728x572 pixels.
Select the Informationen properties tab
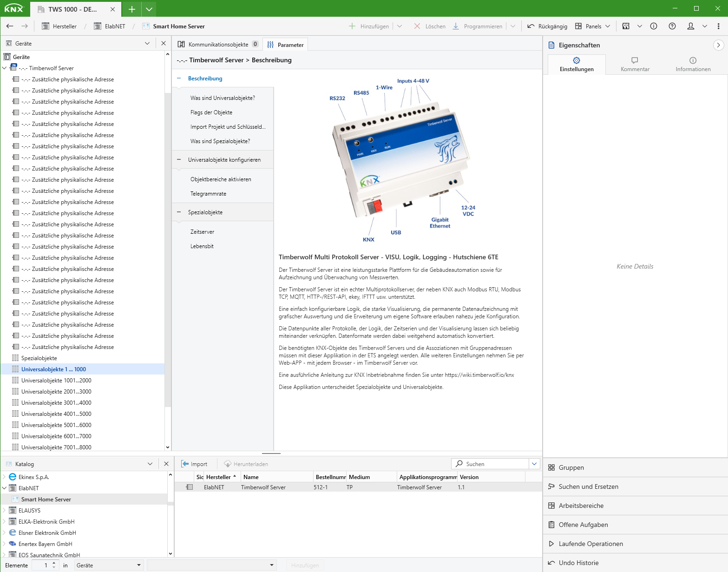tap(693, 65)
